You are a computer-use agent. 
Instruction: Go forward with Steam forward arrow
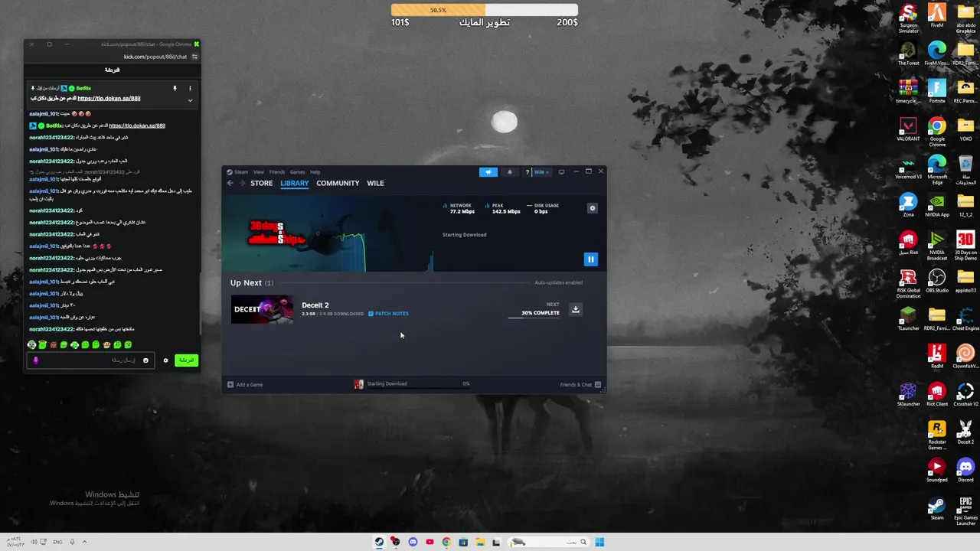(242, 184)
